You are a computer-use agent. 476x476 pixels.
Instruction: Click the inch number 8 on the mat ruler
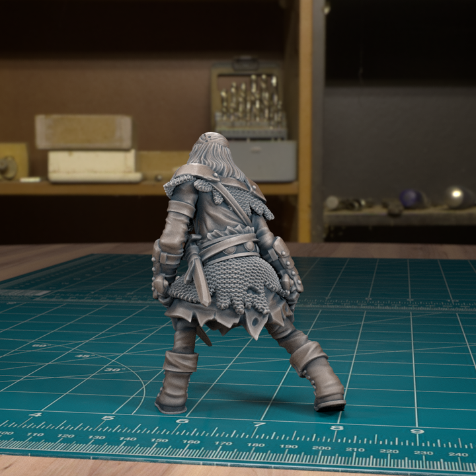337,428
